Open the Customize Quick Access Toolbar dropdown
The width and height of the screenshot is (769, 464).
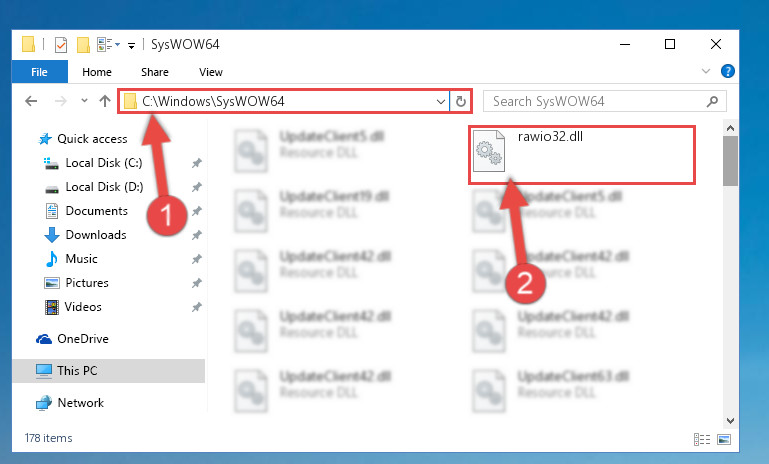coord(131,46)
